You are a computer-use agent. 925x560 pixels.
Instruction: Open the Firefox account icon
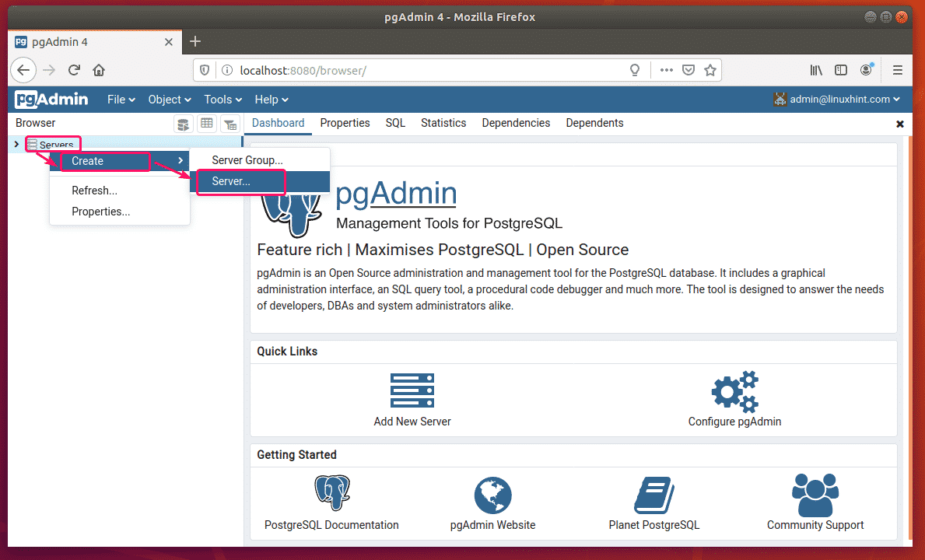pyautogui.click(x=866, y=69)
